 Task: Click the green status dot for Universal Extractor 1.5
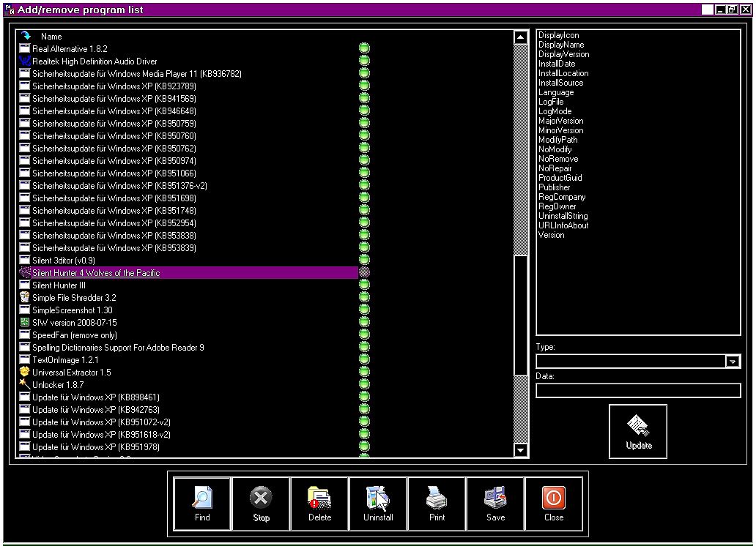[x=365, y=372]
